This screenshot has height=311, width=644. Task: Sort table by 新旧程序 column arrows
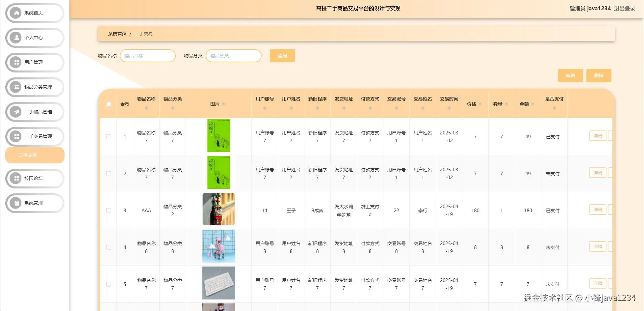coord(318,108)
